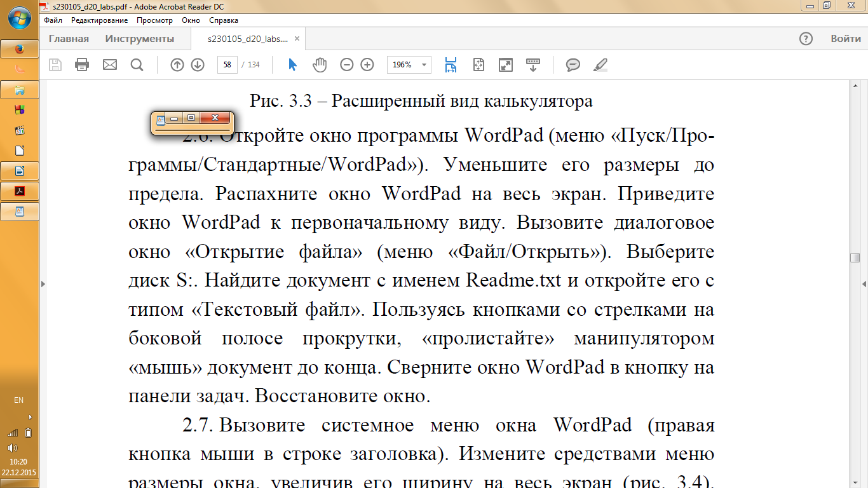The width and height of the screenshot is (868, 488).
Task: Select the Highlight text pen tool
Action: pyautogui.click(x=600, y=65)
